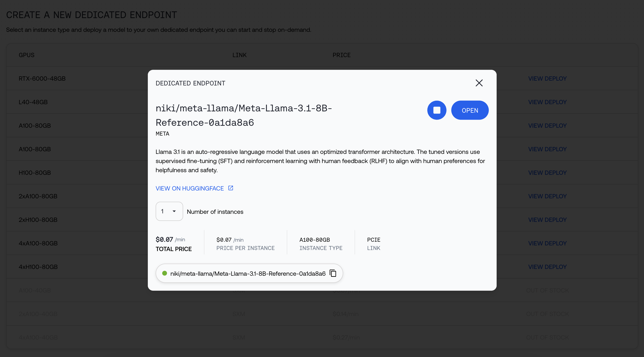
Task: Click the green status dot of the endpoint
Action: [165, 273]
